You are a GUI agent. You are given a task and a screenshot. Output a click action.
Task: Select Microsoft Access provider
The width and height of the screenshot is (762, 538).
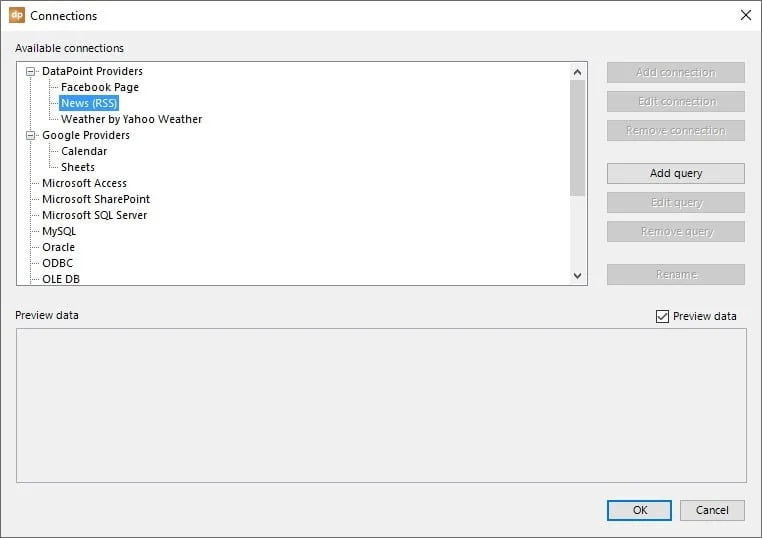pyautogui.click(x=85, y=183)
